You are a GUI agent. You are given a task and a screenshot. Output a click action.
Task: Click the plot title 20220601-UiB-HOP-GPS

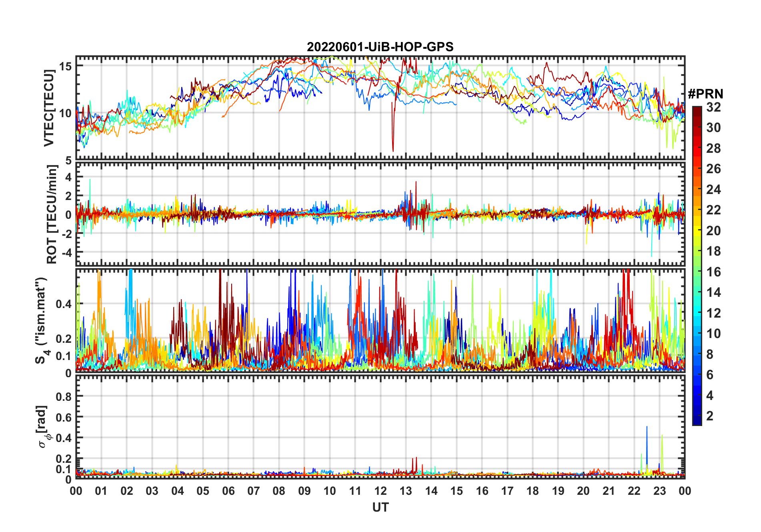click(380, 47)
